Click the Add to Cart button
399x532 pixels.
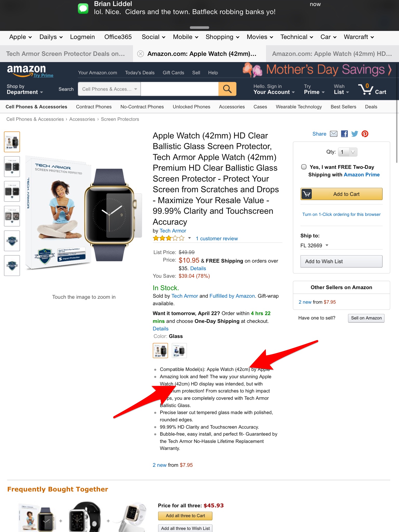tap(341, 194)
